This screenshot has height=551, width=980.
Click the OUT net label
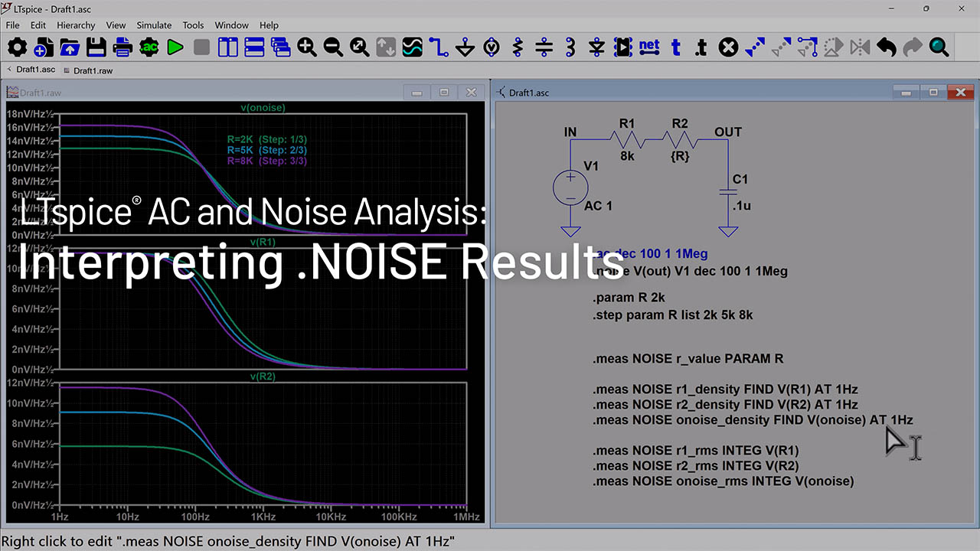[x=728, y=132]
